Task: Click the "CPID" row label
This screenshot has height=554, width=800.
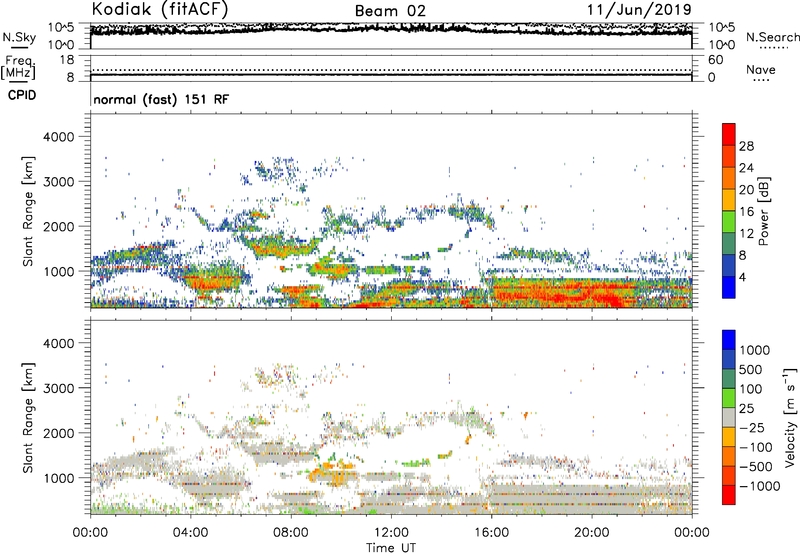Action: [x=22, y=95]
